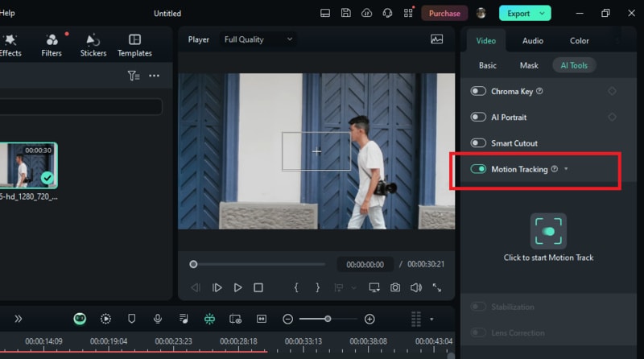Click the timeline fit-width icon

pyautogui.click(x=262, y=319)
